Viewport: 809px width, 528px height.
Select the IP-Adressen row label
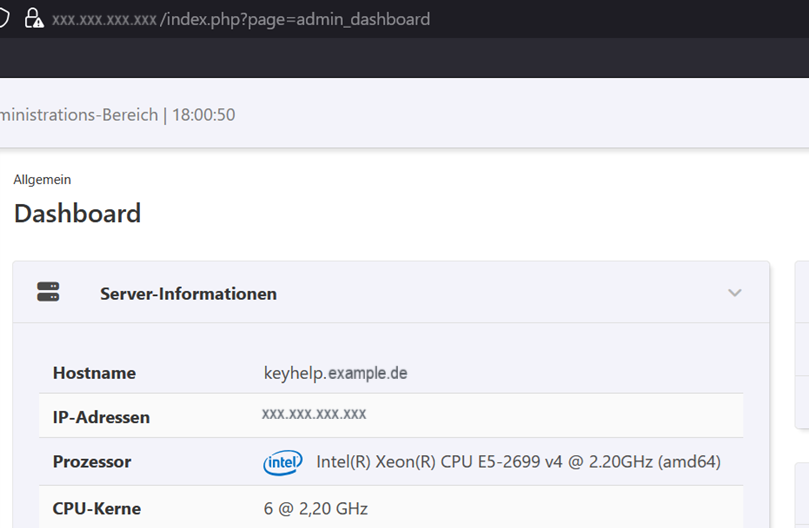tap(101, 417)
